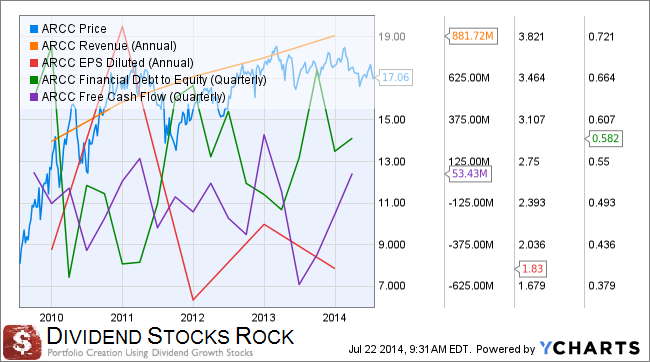Click the 0.493 debt ratio axis value
Screen dimensions: 650x362
tap(602, 203)
